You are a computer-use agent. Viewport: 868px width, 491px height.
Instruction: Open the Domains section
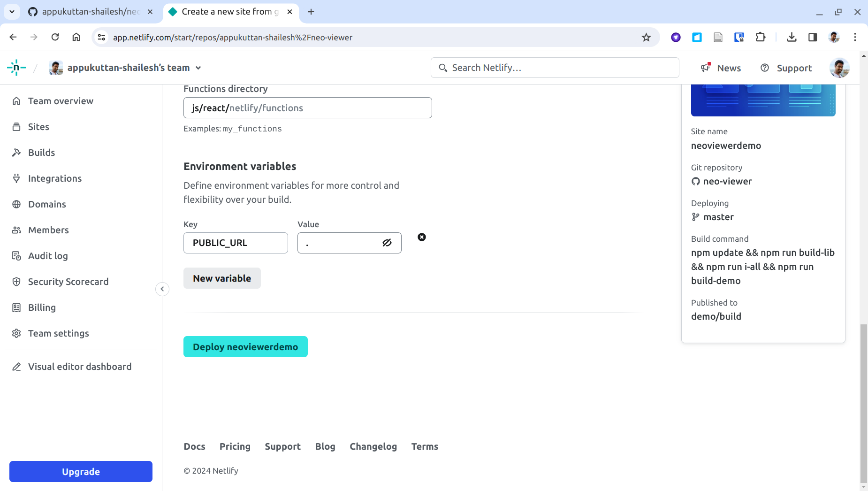point(46,204)
